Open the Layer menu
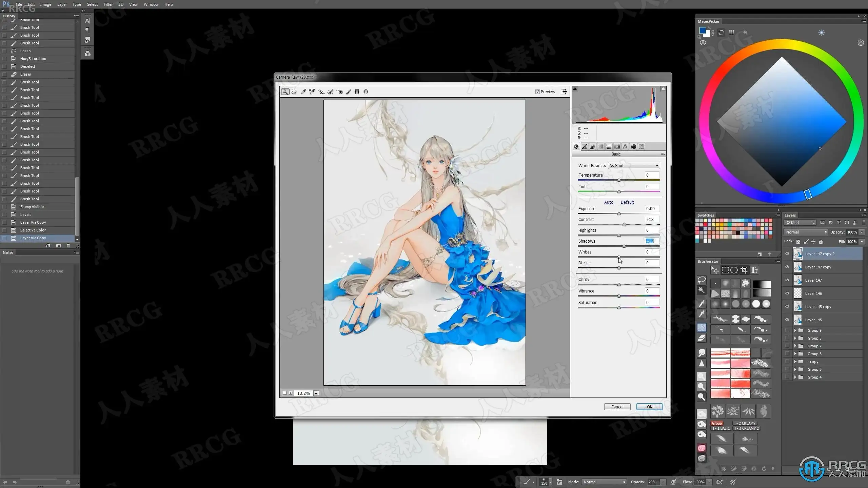 (62, 4)
